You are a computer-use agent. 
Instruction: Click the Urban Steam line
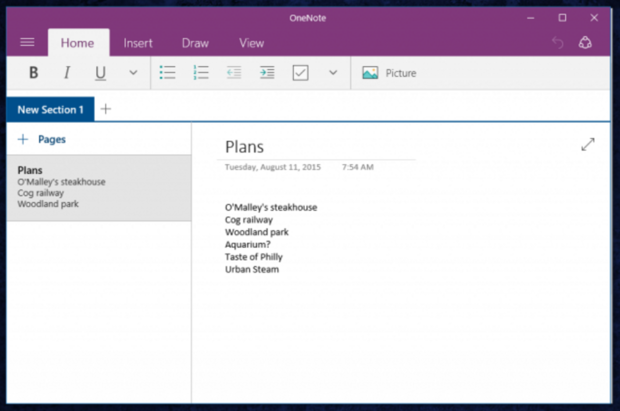252,269
